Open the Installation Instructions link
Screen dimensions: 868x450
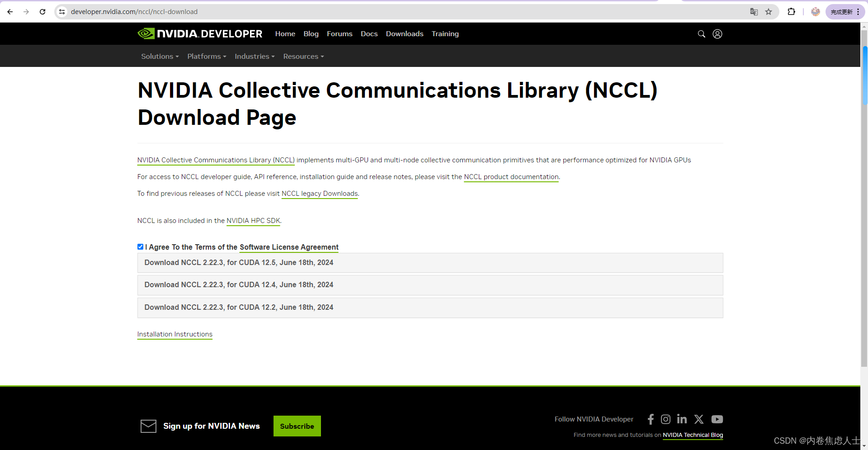[175, 334]
